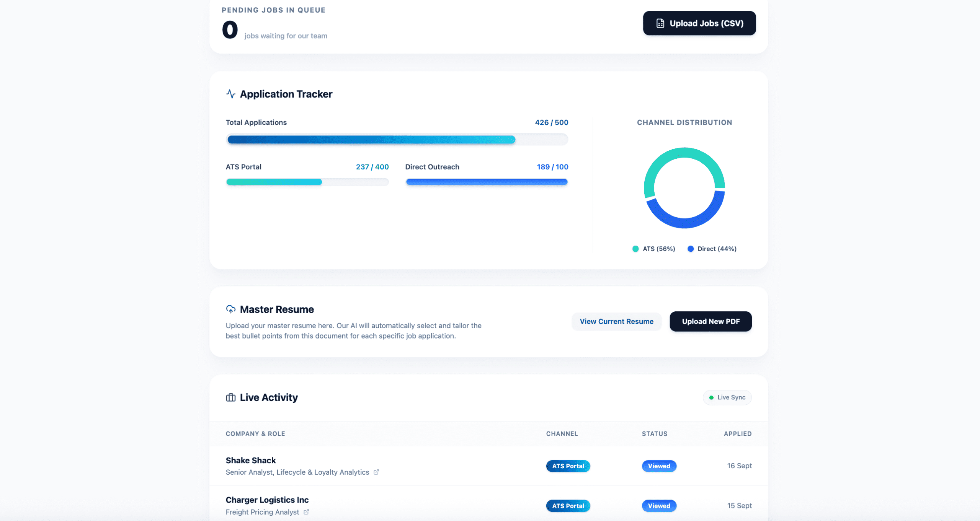980x521 pixels.
Task: Click the Direct Outreach label
Action: pos(432,167)
